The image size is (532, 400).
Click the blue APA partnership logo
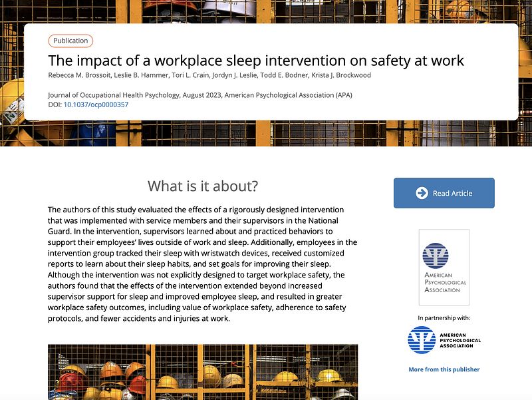click(444, 340)
